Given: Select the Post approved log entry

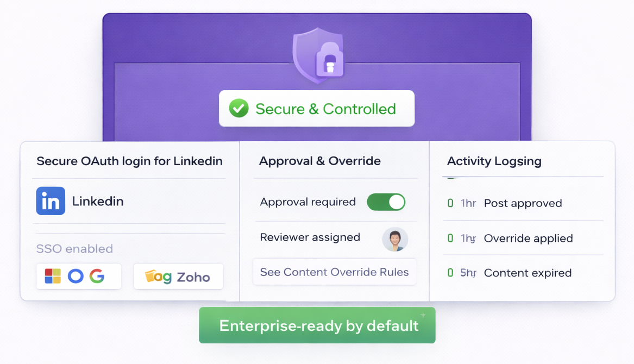Looking at the screenshot, I should (x=523, y=203).
